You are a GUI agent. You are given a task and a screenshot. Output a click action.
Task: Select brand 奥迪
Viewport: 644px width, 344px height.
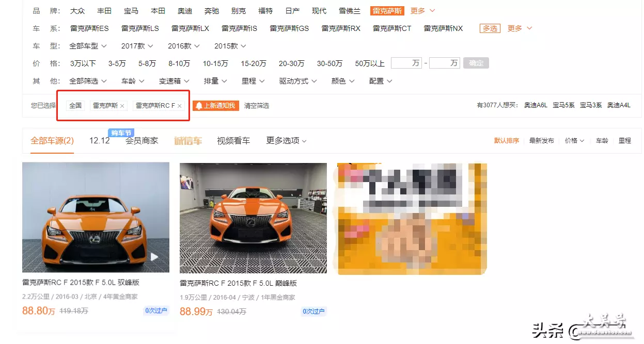(x=185, y=11)
